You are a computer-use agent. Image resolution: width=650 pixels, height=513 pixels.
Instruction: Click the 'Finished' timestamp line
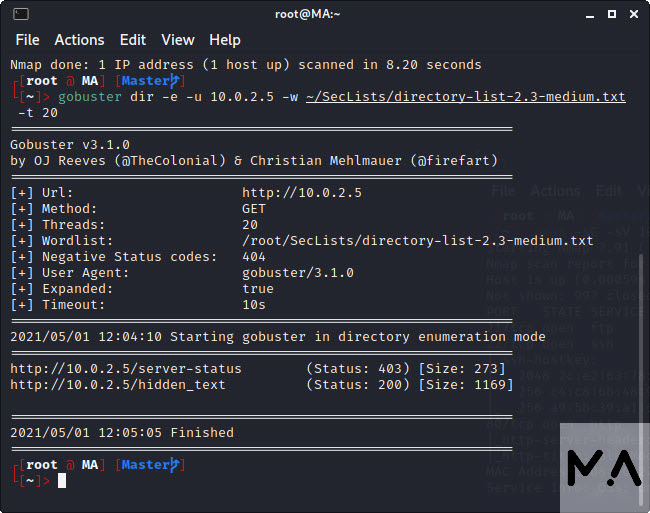click(122, 433)
